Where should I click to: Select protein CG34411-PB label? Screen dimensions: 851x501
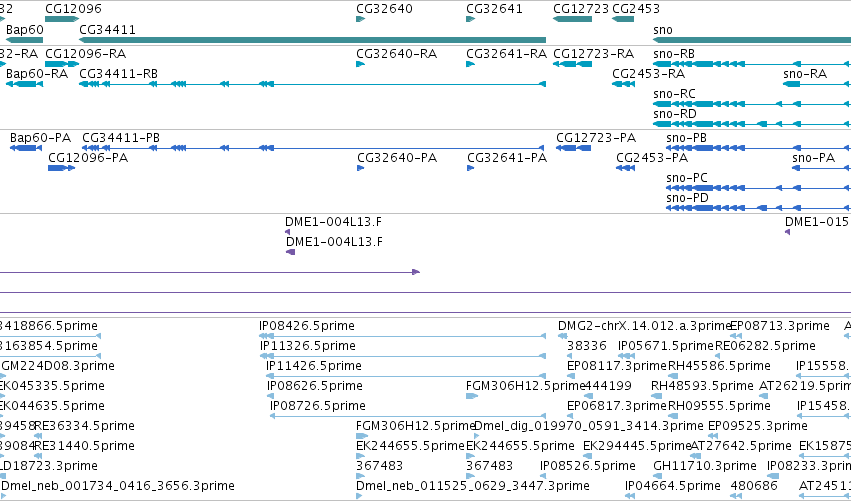pos(121,137)
